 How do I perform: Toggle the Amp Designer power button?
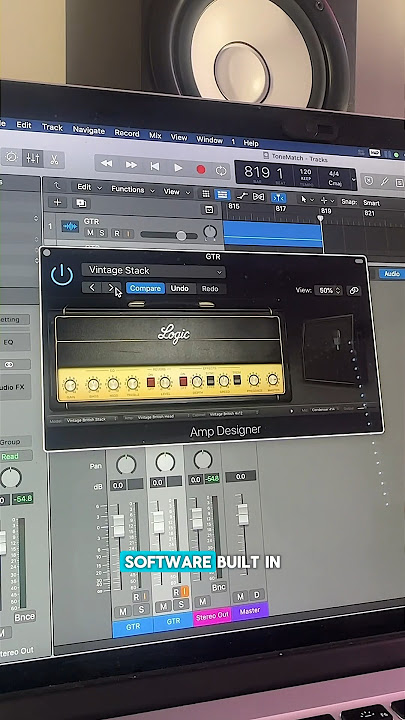point(62,275)
